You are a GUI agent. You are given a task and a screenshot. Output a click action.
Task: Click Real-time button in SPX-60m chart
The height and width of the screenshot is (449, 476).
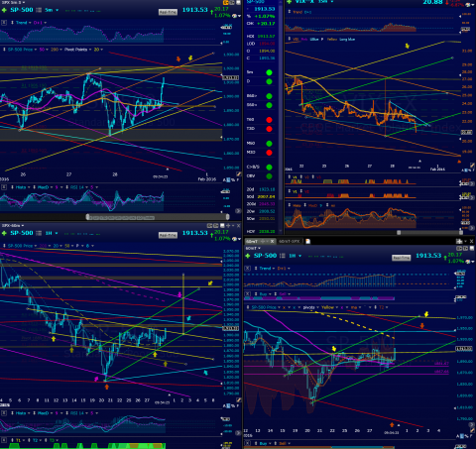pyautogui.click(x=168, y=235)
